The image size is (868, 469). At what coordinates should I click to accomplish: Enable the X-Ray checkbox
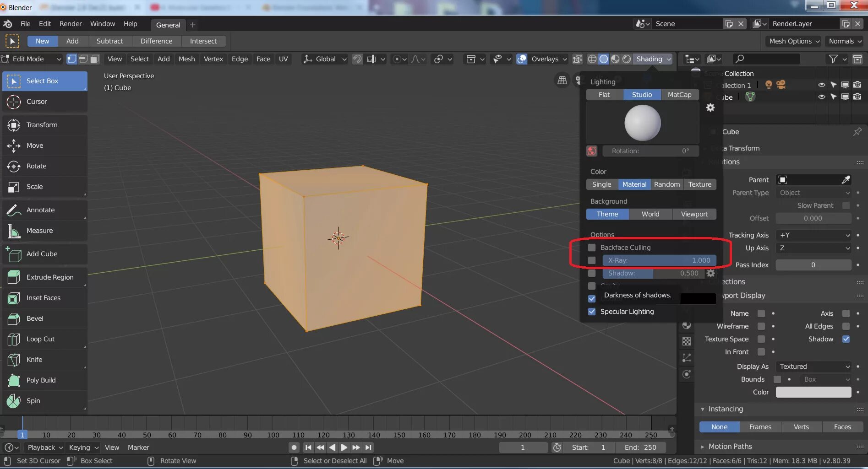(592, 260)
